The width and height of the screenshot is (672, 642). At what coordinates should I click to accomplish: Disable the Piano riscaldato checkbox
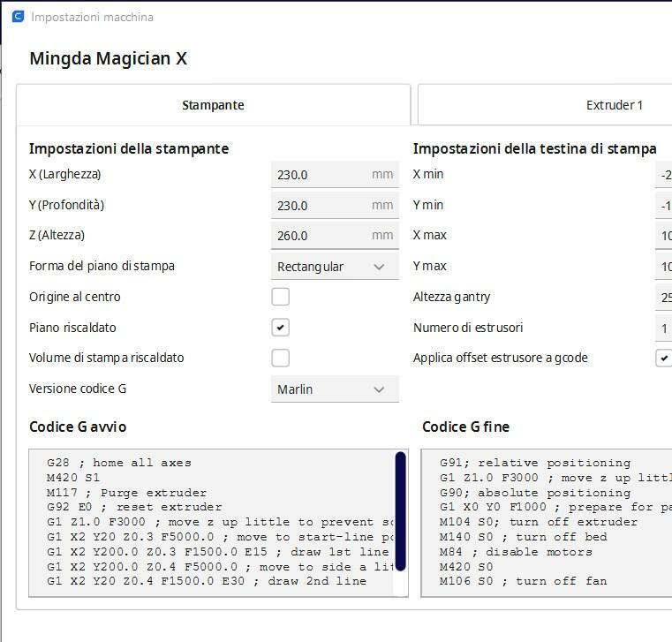[x=280, y=328]
